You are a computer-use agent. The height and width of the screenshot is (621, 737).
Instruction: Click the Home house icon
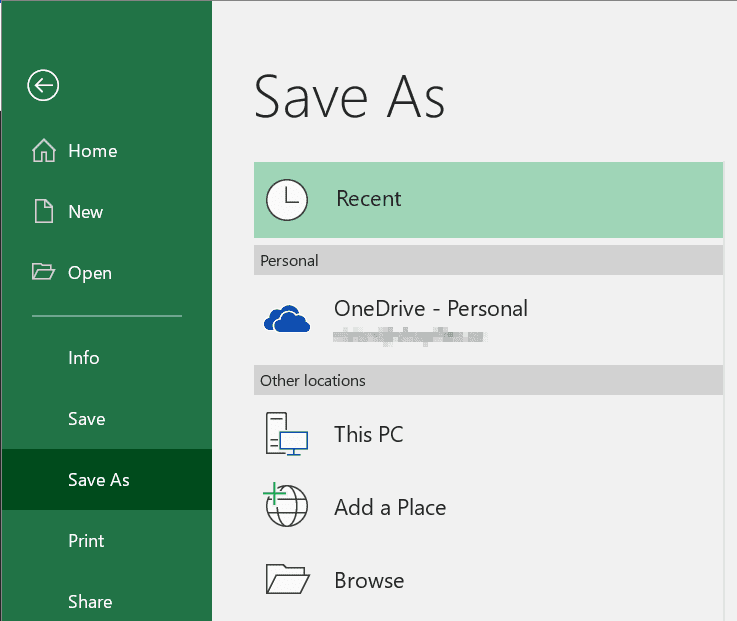point(44,151)
